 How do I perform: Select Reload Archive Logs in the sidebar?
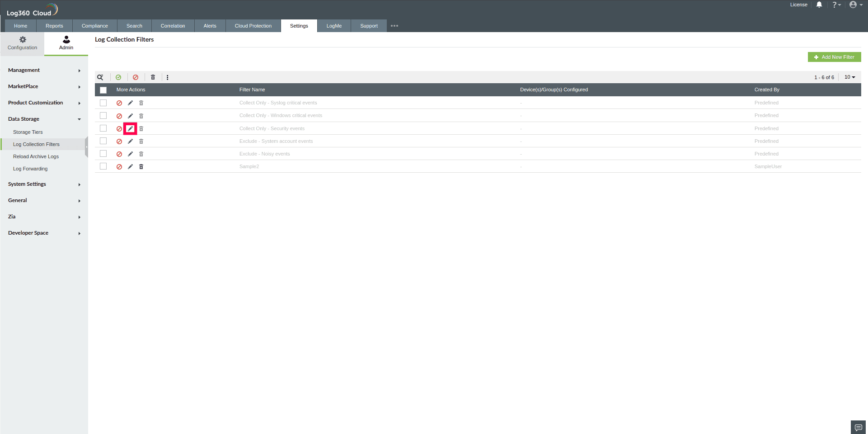pyautogui.click(x=36, y=156)
